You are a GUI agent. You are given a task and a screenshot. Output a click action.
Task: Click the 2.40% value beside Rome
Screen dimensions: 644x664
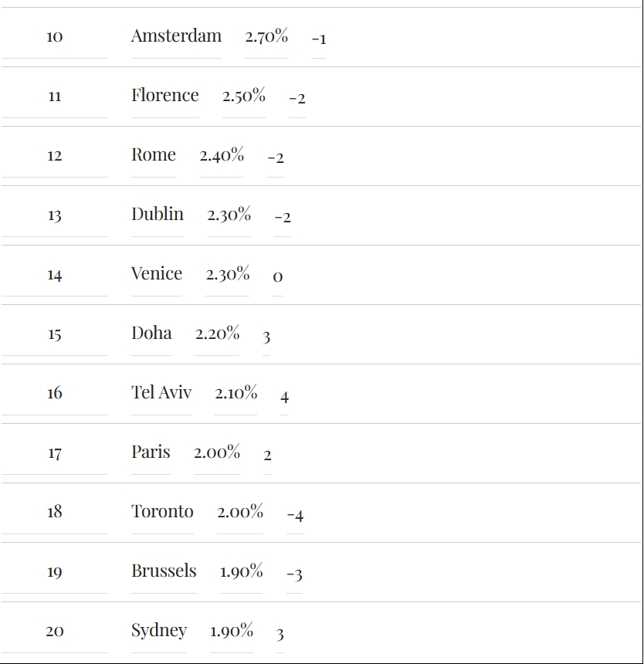point(222,154)
